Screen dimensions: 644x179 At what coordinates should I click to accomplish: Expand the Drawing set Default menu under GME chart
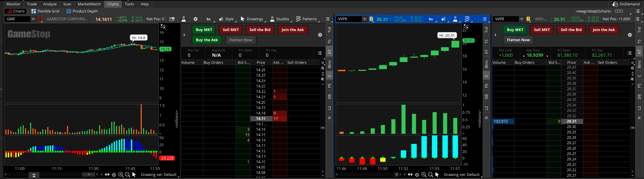click(x=159, y=175)
